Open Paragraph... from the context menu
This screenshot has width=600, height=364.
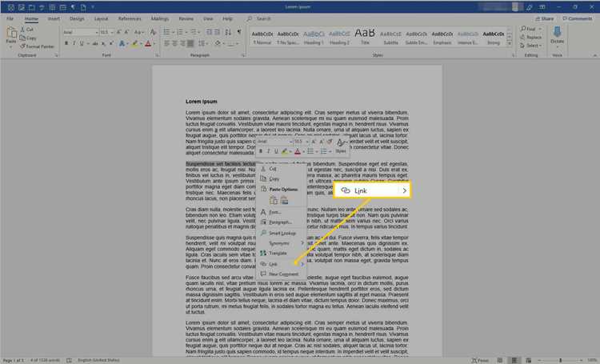[282, 222]
